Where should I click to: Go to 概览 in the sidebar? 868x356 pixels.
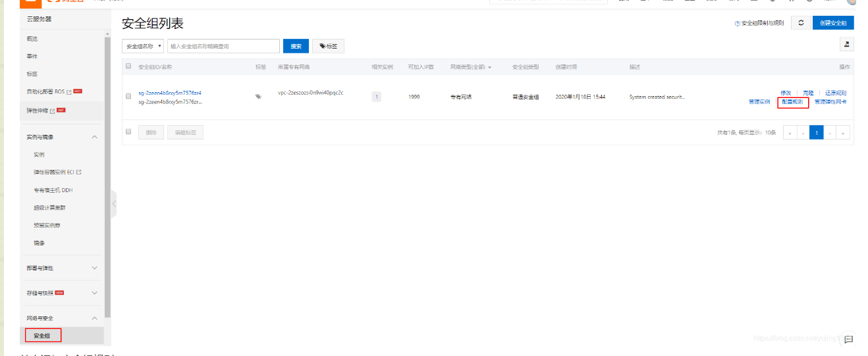[x=32, y=39]
